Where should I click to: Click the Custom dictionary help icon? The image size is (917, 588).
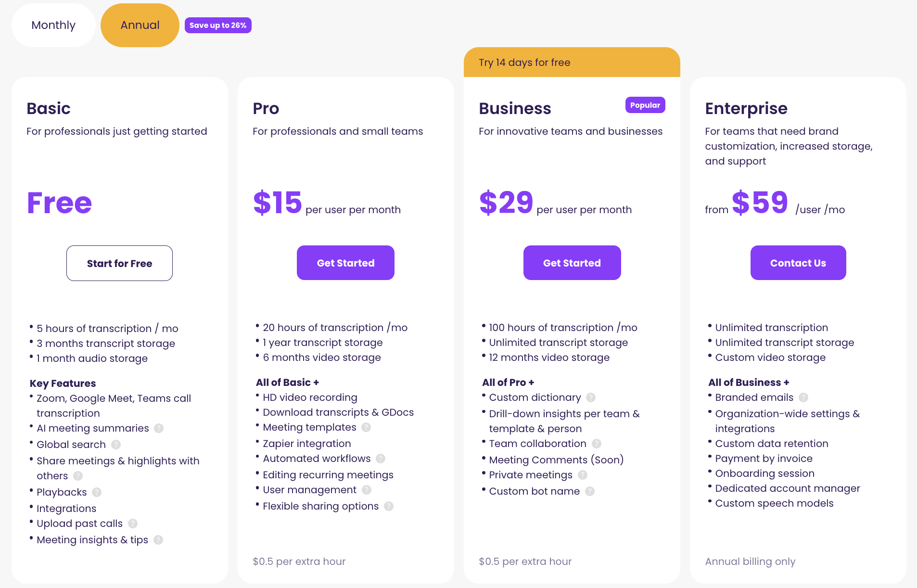(x=591, y=397)
